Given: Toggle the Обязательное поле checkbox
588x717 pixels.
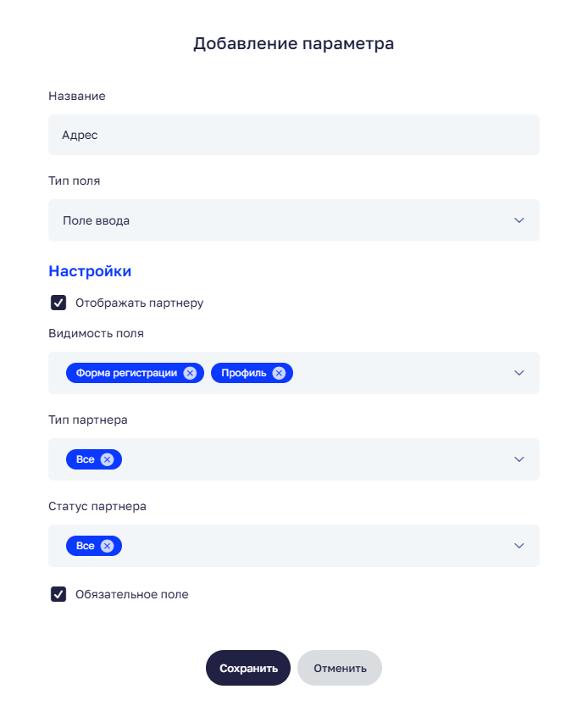Looking at the screenshot, I should click(58, 594).
